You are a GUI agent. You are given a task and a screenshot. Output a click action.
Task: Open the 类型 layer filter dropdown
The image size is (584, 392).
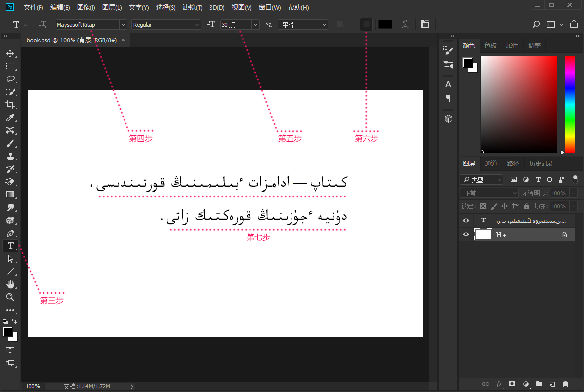coord(482,179)
